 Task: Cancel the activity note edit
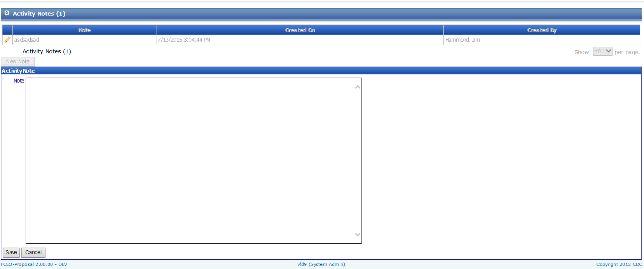tap(33, 253)
